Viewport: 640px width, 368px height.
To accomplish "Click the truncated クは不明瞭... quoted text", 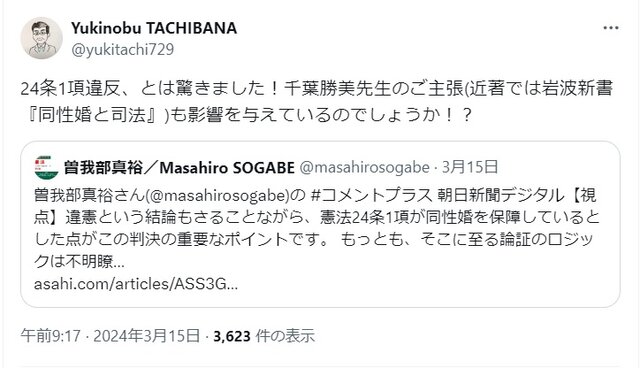I will tap(79, 261).
